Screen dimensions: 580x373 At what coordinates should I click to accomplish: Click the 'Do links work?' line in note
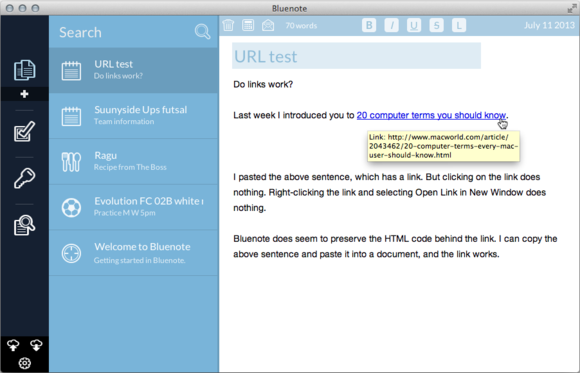(x=263, y=84)
